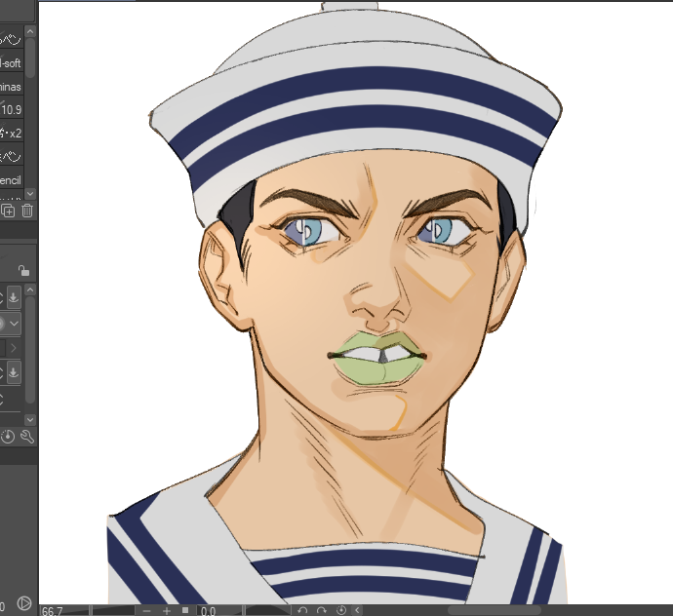The width and height of the screenshot is (673, 616).
Task: Click the horizontal canvas scrollbar thumb
Action: point(495,610)
